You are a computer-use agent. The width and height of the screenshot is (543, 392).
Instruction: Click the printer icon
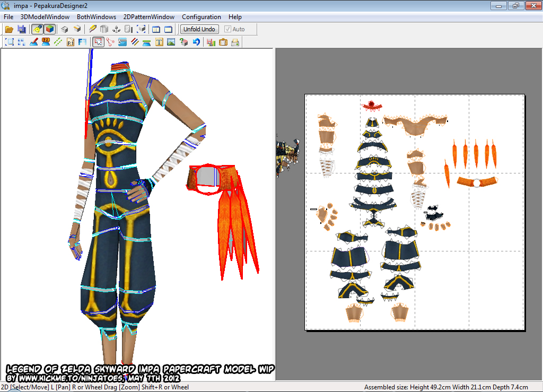click(235, 42)
